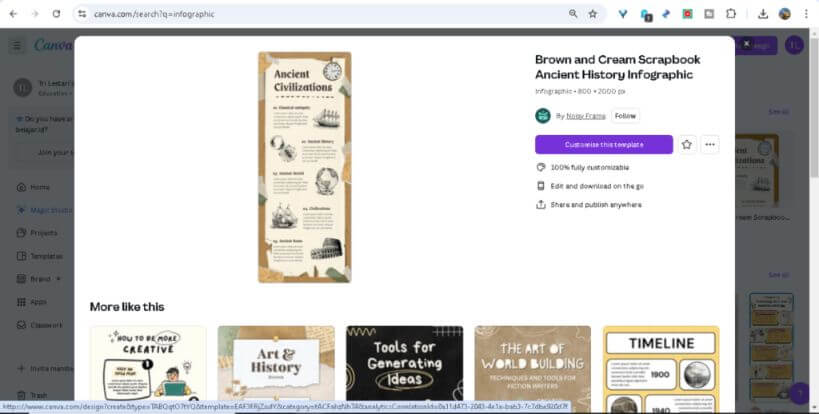Click the More like this heading
This screenshot has width=819, height=414.
pos(127,307)
